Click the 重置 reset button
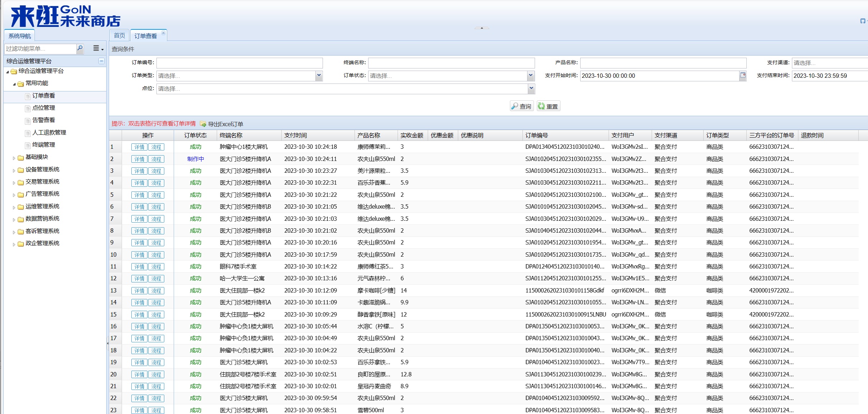Image resolution: width=868 pixels, height=414 pixels. coord(548,106)
